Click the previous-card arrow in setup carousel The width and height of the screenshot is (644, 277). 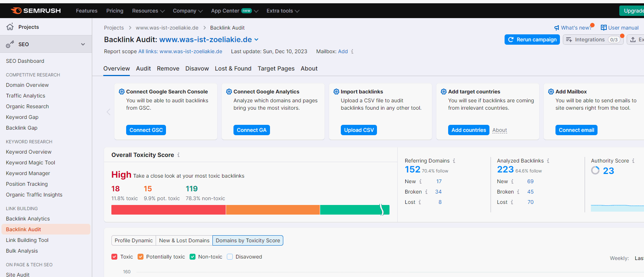[108, 112]
